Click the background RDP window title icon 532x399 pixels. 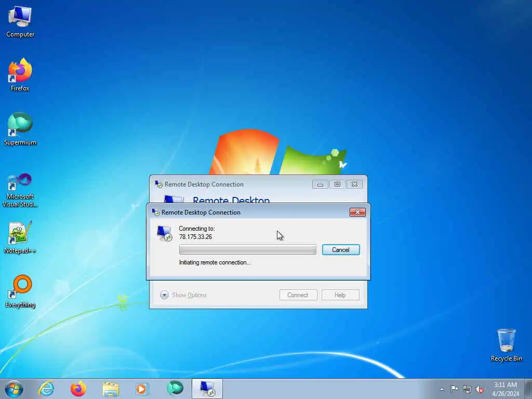click(158, 184)
